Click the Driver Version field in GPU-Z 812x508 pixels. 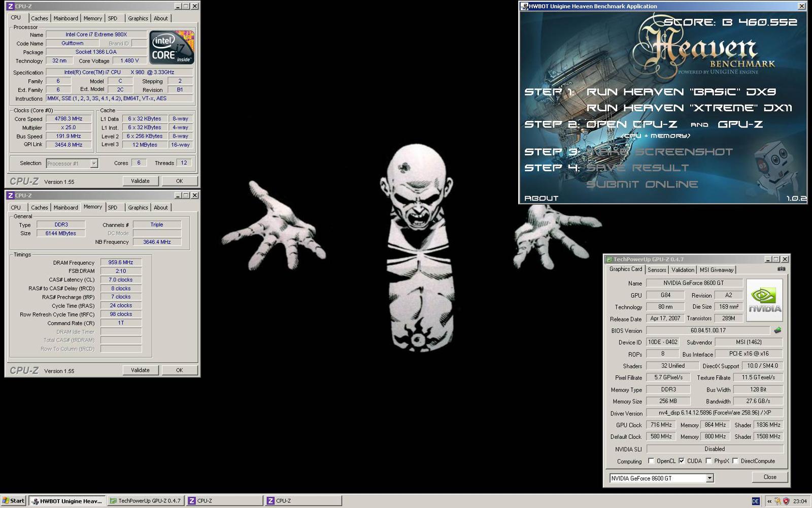(x=715, y=413)
